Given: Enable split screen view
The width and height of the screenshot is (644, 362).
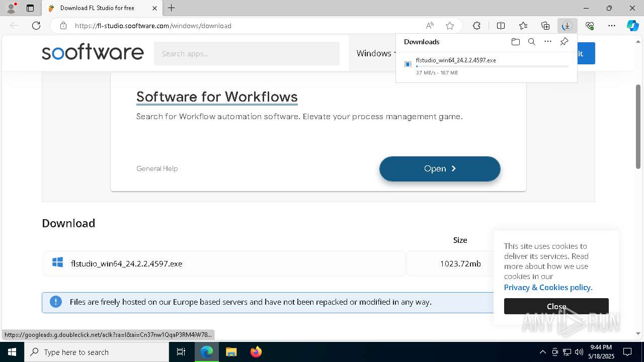Looking at the screenshot, I should coord(501,26).
